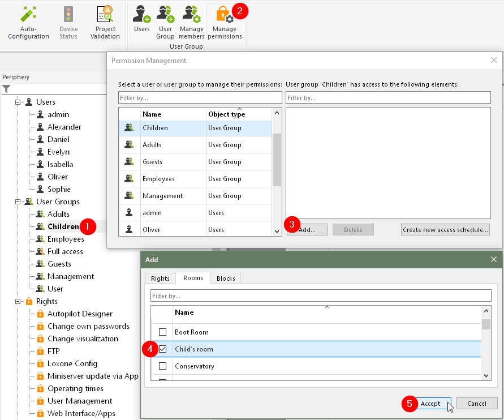Collapse the Users tree node

(x=18, y=102)
